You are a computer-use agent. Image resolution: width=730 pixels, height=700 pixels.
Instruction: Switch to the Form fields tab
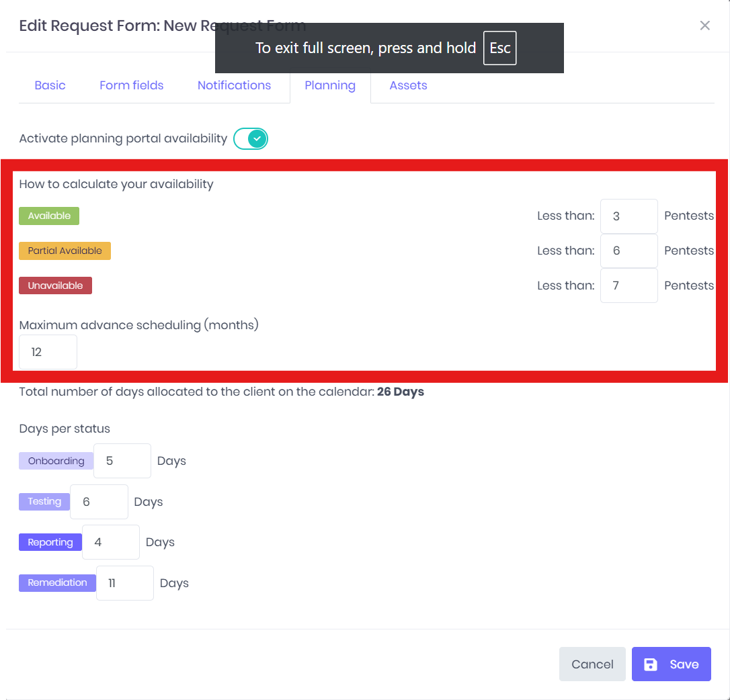tap(131, 85)
